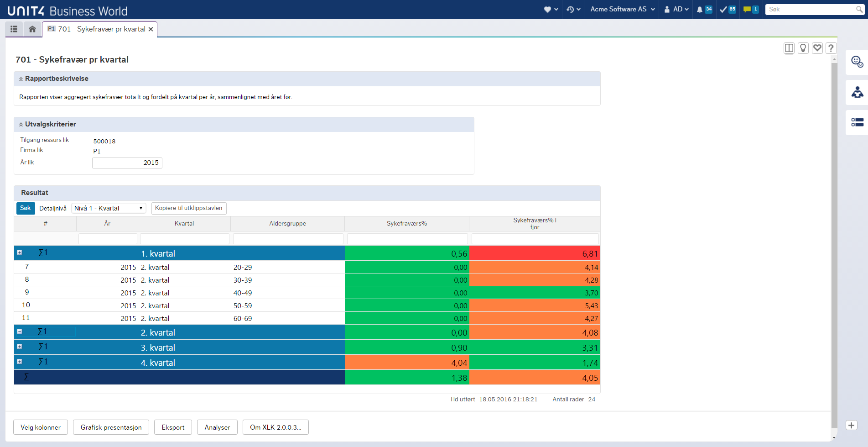Collapse the 2. kvartal group row
This screenshot has height=447, width=868.
(20, 331)
